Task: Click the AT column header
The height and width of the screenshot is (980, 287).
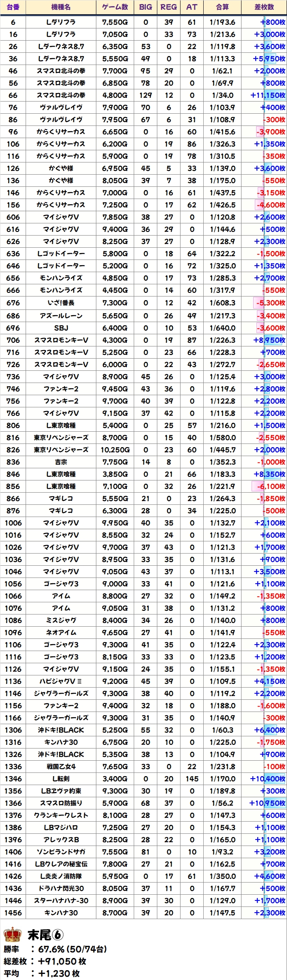Action: coord(192,7)
